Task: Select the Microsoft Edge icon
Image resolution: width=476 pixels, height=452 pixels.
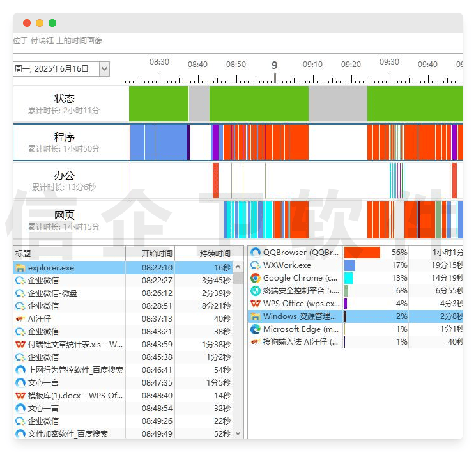Action: tap(256, 329)
